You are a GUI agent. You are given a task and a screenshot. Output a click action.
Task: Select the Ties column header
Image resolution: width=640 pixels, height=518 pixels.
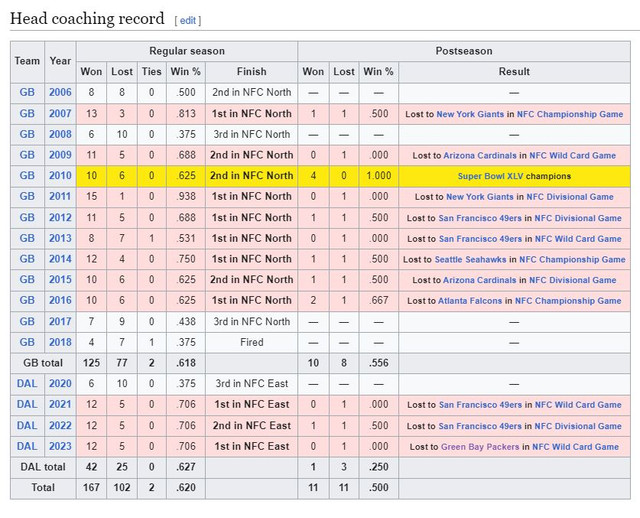click(151, 72)
